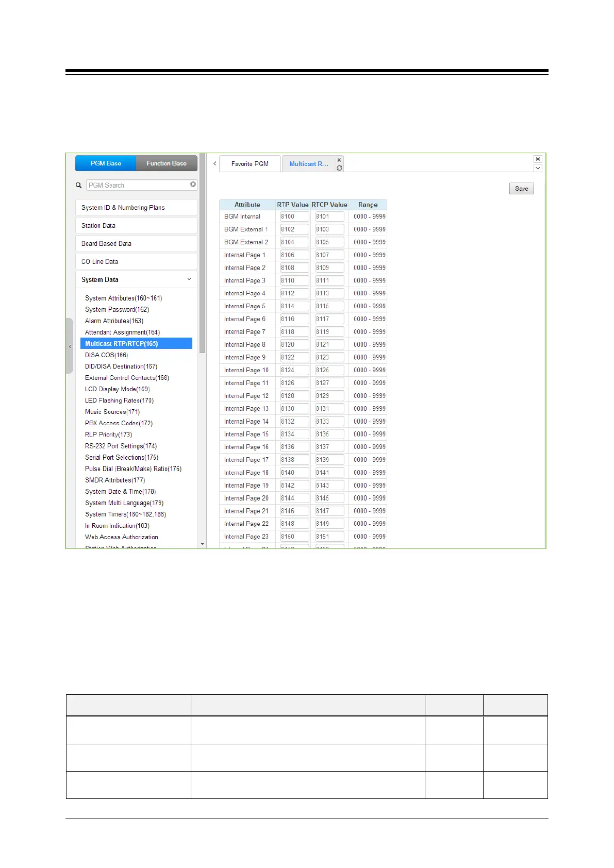614x868 pixels.
Task: Close all tabs with top-right X
Action: (538, 159)
